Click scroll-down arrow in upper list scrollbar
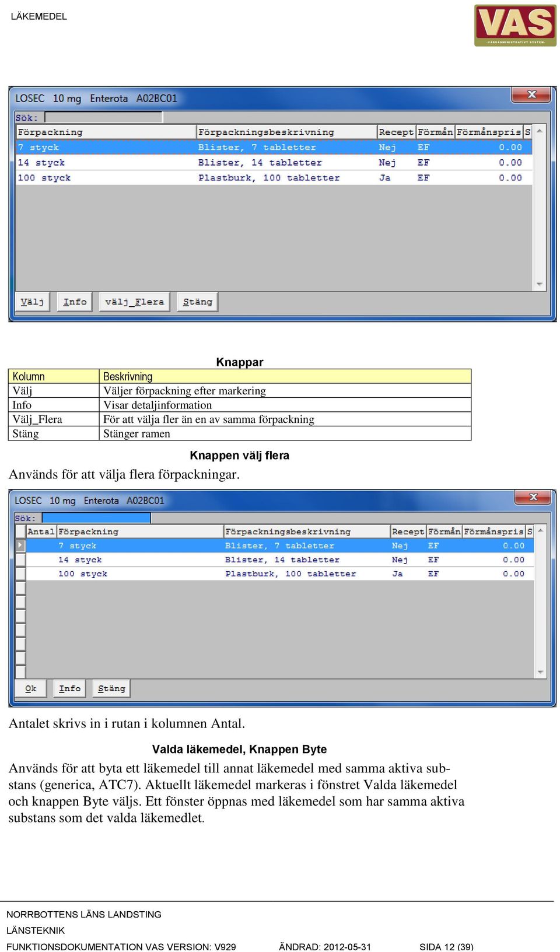 point(540,284)
